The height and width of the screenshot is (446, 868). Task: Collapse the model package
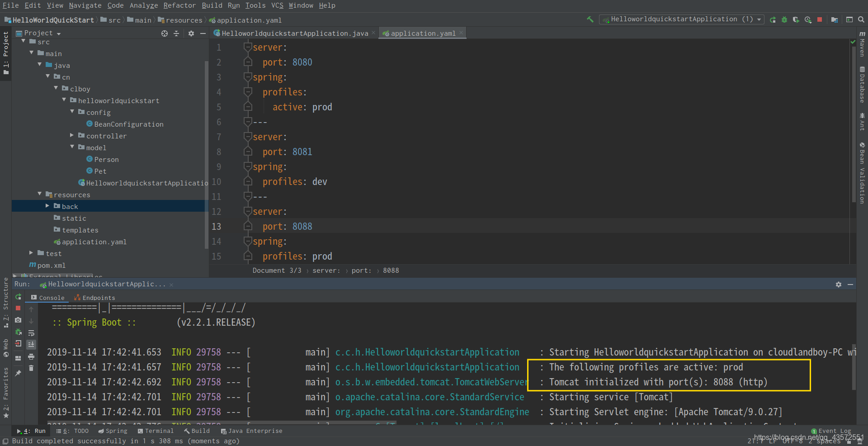(x=72, y=147)
